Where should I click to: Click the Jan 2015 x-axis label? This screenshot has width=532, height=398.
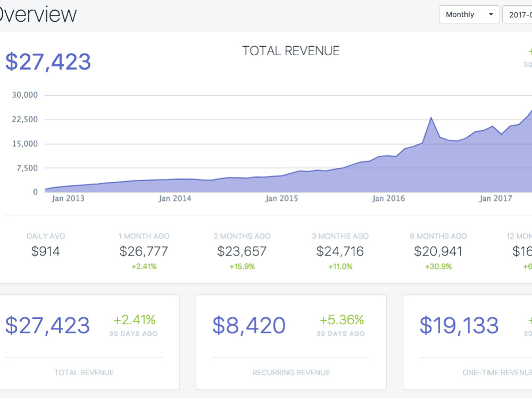pyautogui.click(x=281, y=198)
